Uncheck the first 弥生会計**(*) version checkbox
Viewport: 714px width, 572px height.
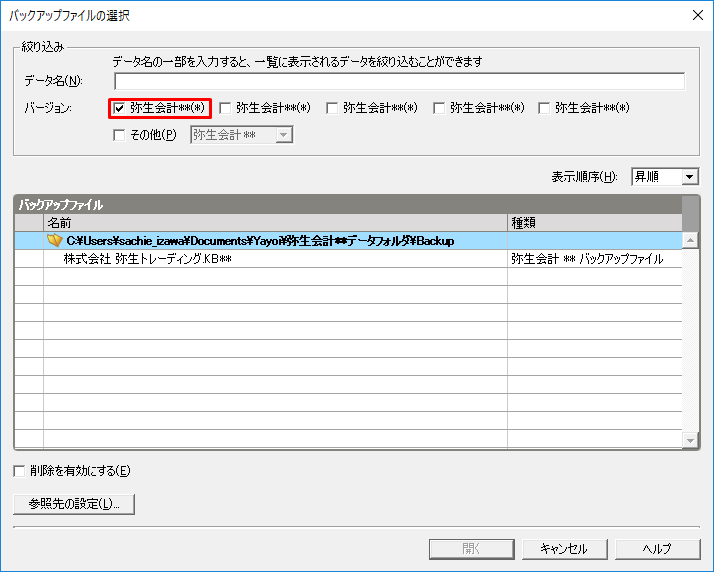click(119, 108)
